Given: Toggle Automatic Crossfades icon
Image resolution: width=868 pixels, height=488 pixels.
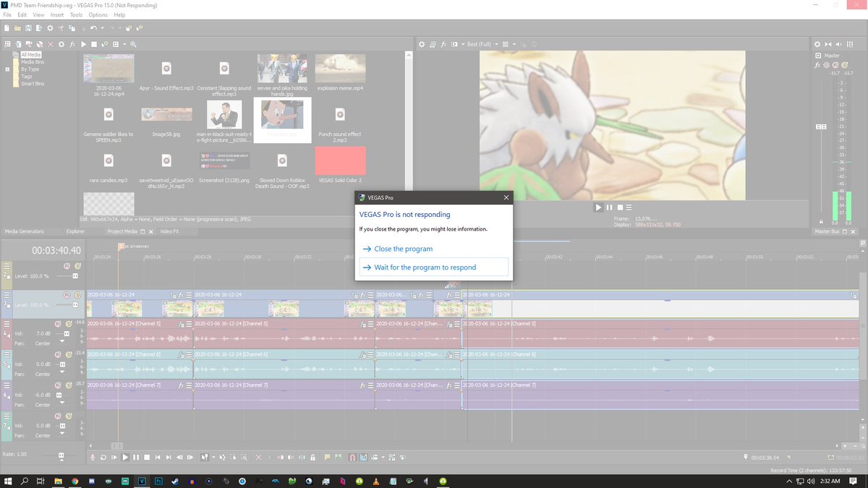Looking at the screenshot, I should coord(363,458).
